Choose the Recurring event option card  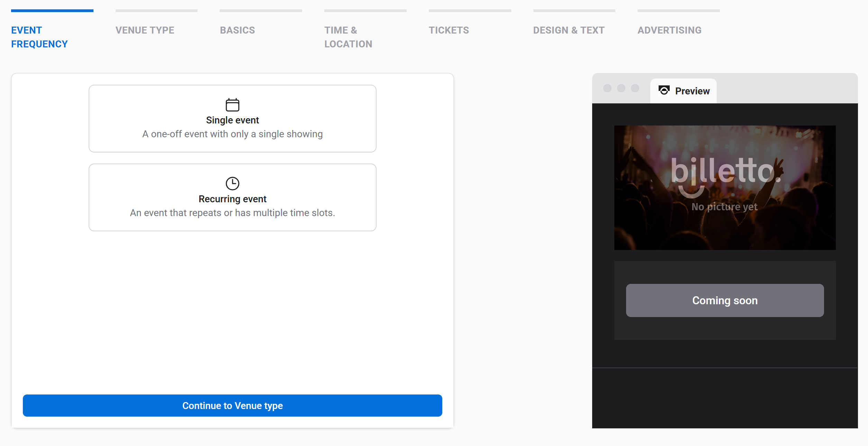point(232,197)
